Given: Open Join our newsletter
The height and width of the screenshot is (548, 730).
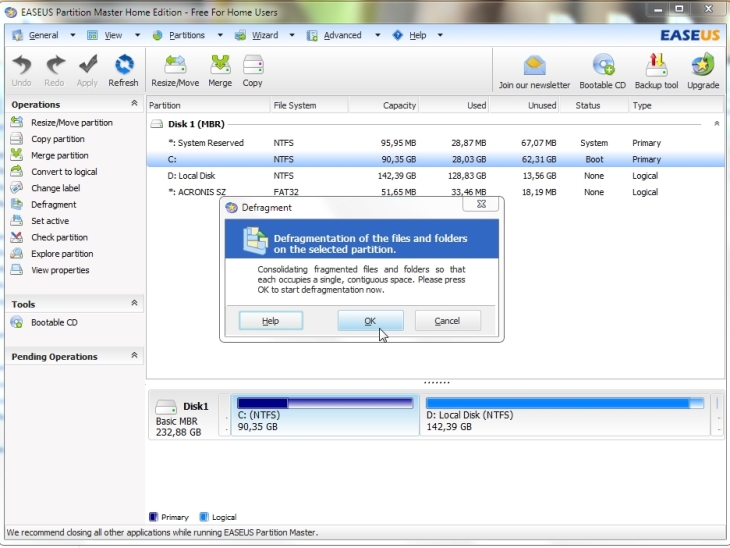Looking at the screenshot, I should 534,72.
